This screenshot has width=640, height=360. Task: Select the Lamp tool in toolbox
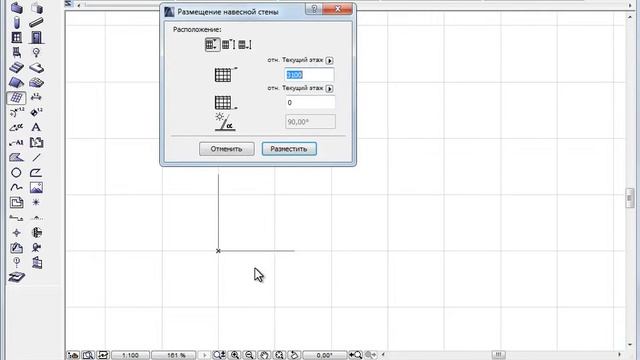pyautogui.click(x=36, y=53)
